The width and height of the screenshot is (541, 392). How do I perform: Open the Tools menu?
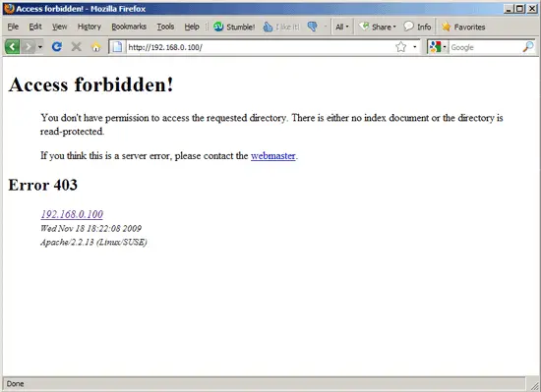pyautogui.click(x=165, y=27)
